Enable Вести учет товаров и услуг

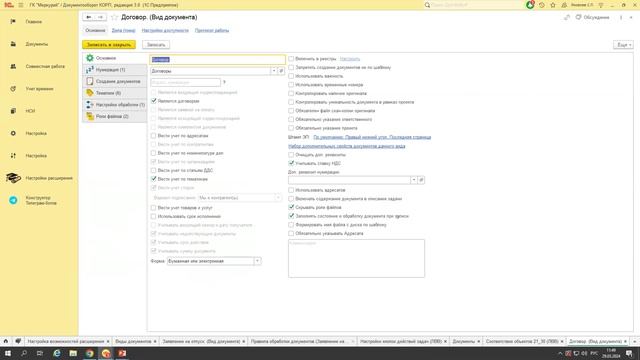click(x=154, y=208)
